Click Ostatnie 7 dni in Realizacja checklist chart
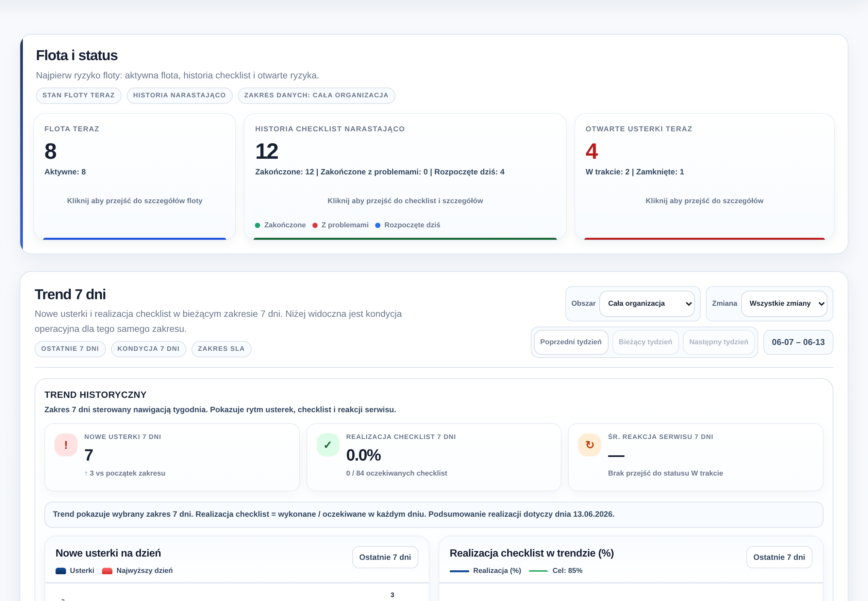Image resolution: width=868 pixels, height=601 pixels. click(x=779, y=557)
